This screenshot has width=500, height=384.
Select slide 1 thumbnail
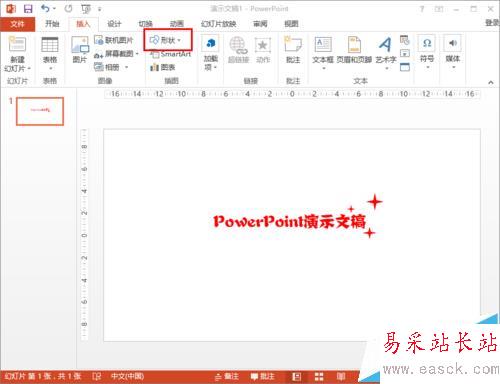click(x=40, y=111)
